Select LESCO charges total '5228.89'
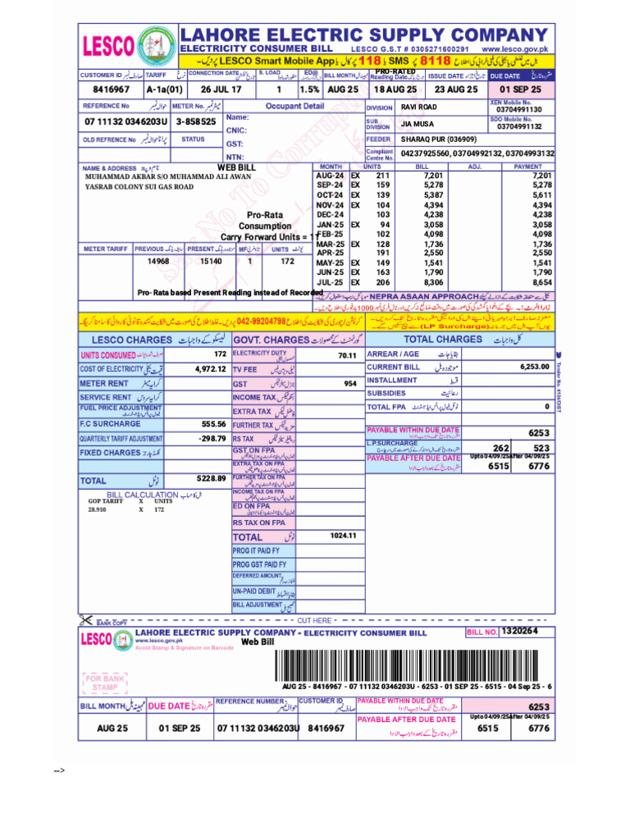The image size is (630, 840). pos(211,478)
